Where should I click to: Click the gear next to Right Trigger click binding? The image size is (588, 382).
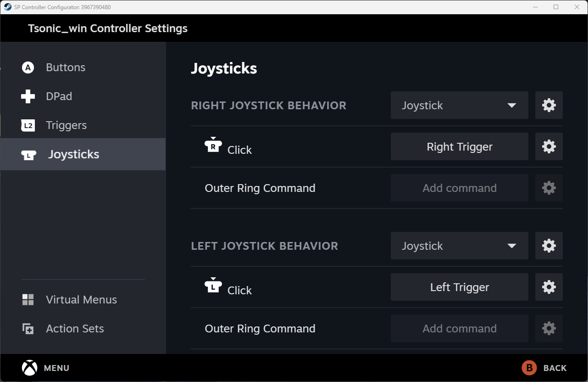pos(549,146)
